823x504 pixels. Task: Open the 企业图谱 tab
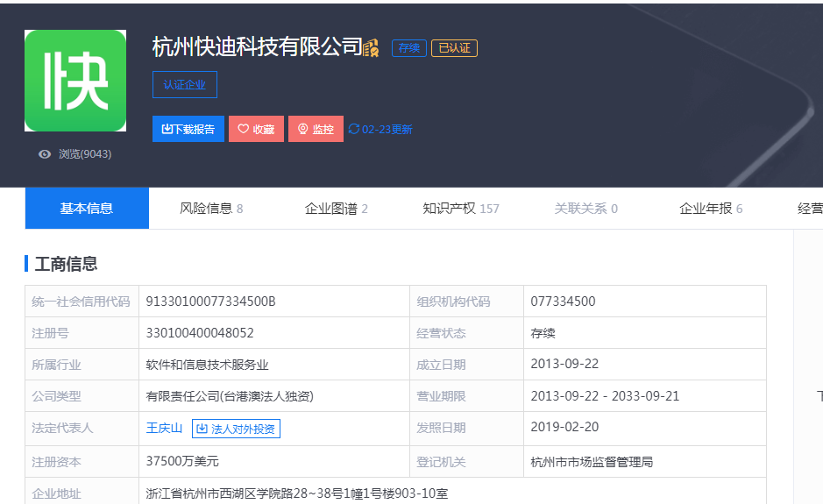point(336,209)
